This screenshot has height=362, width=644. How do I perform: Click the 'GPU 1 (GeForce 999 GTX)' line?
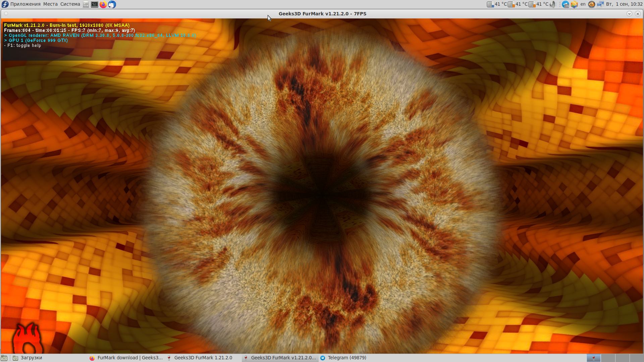[36, 40]
